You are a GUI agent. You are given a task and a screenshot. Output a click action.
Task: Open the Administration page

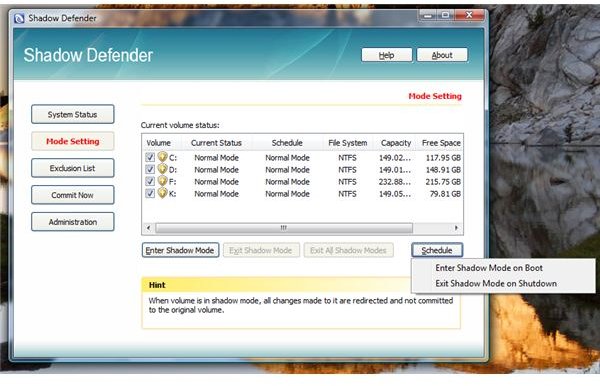pyautogui.click(x=73, y=222)
